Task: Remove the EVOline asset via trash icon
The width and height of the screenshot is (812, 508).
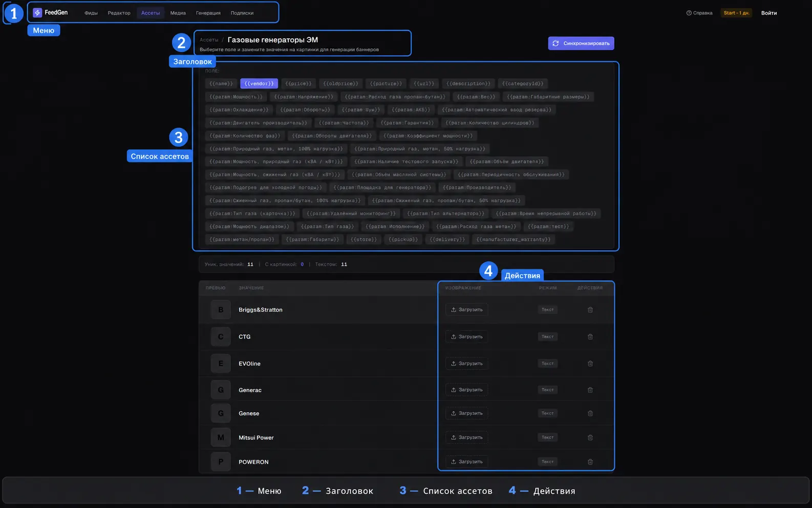Action: coord(590,364)
